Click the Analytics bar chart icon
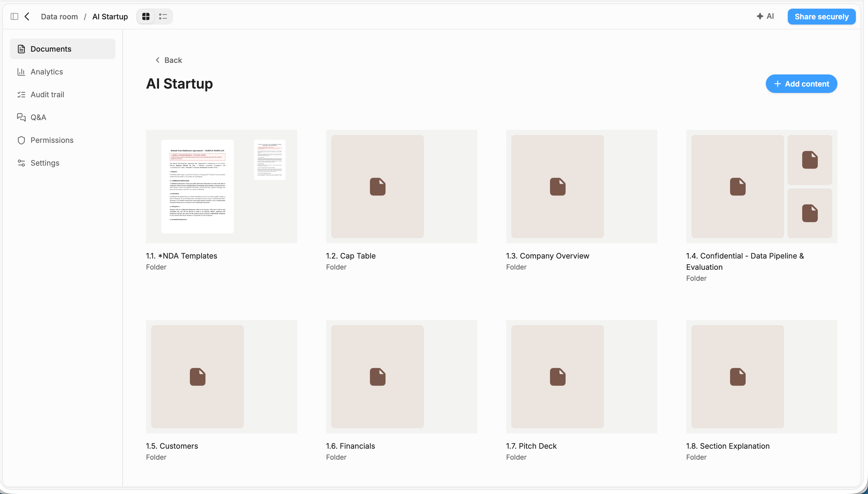This screenshot has width=868, height=494. pos(21,72)
